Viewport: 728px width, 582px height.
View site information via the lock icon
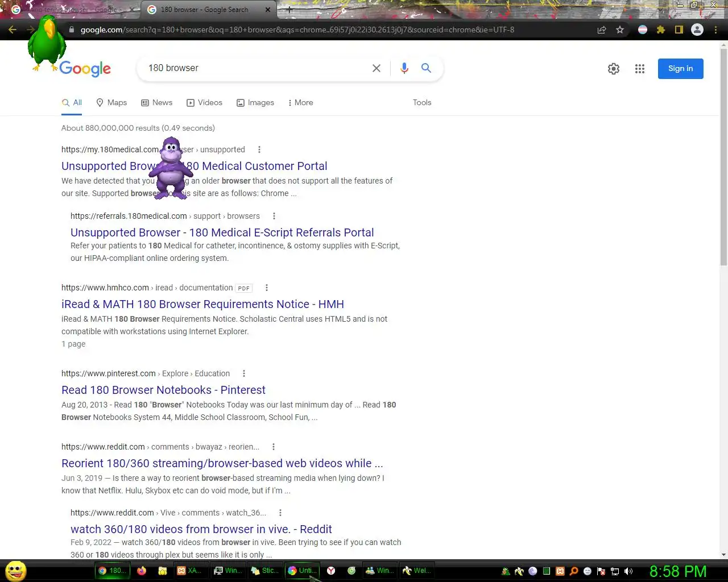point(72,30)
